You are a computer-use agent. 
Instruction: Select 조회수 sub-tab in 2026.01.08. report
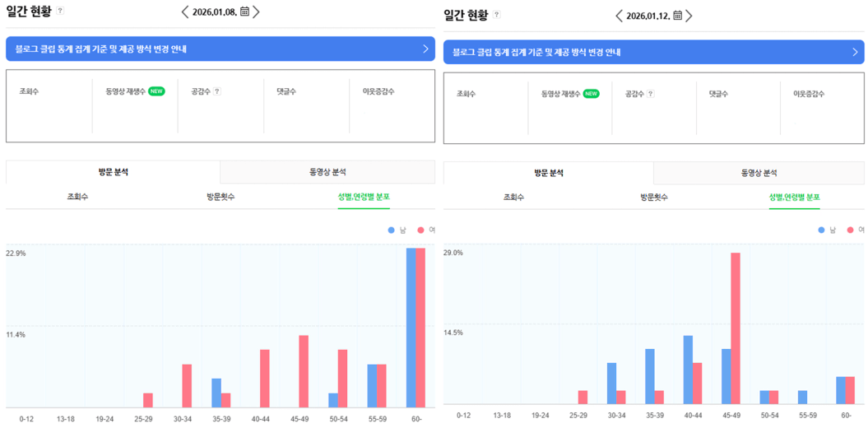(77, 198)
